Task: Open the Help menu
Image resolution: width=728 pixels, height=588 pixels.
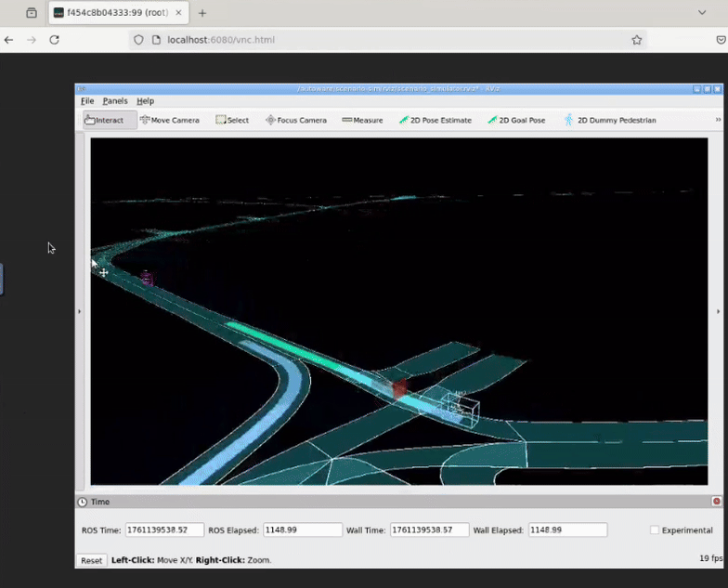Action: tap(145, 101)
